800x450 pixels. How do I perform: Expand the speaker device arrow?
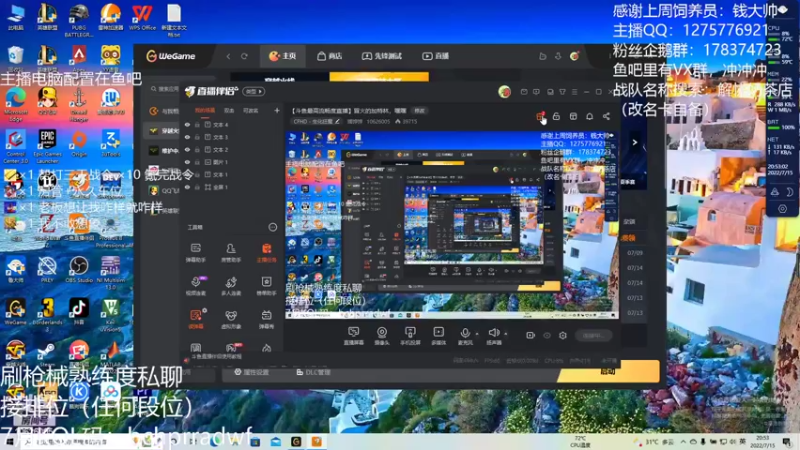click(506, 334)
